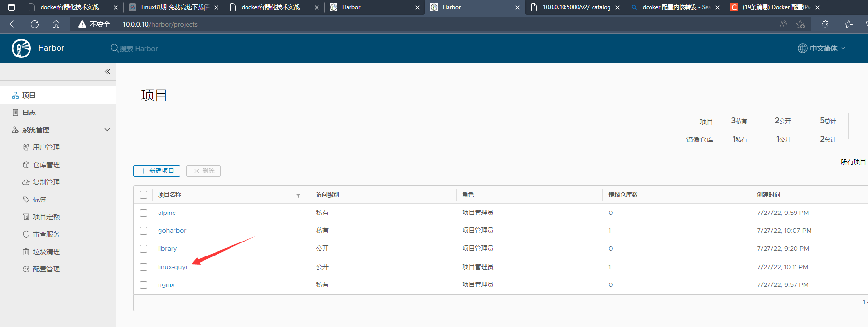868x327 pixels.
Task: Select all projects with header checkbox
Action: tap(144, 195)
